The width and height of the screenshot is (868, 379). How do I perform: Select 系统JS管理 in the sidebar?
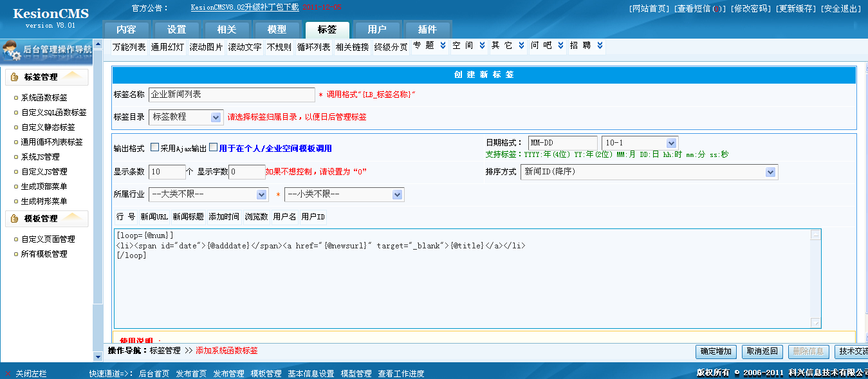(x=39, y=156)
